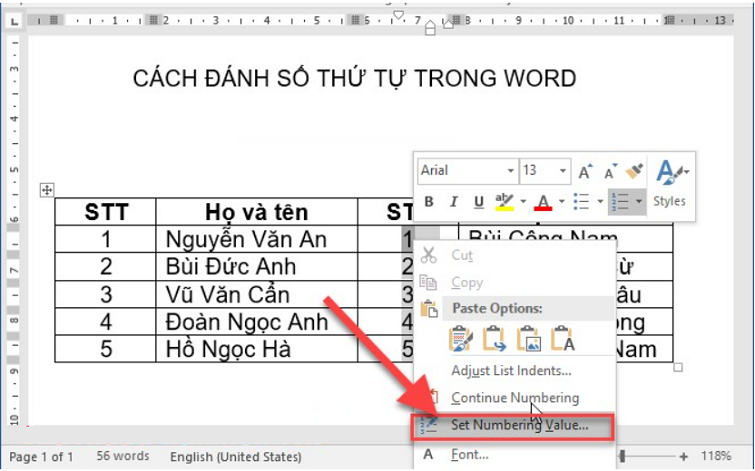
Task: Select Set Numbering Value menu item
Action: 519,425
